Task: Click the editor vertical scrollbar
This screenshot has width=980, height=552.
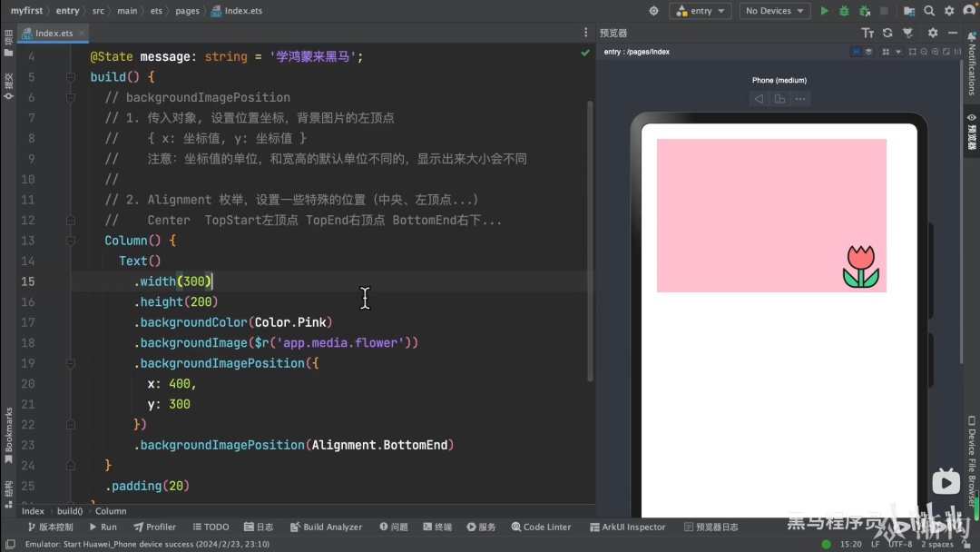Action: click(x=590, y=241)
